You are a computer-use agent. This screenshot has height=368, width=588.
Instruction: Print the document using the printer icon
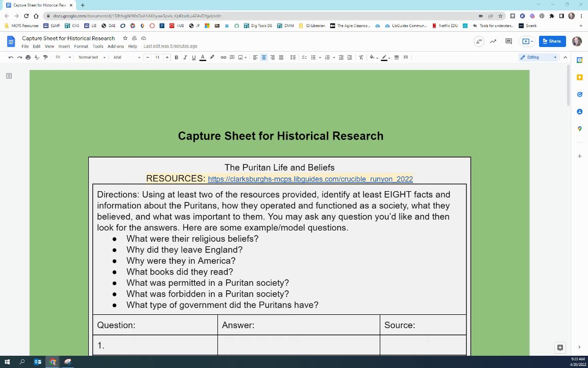click(28, 57)
